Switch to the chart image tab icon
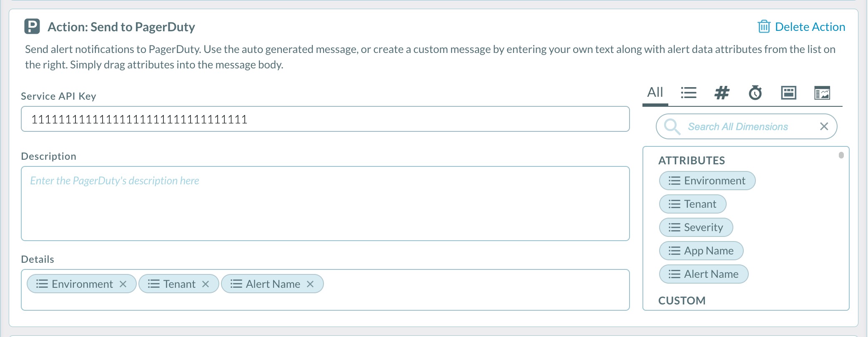Viewport: 868px width, 337px height. [x=822, y=93]
